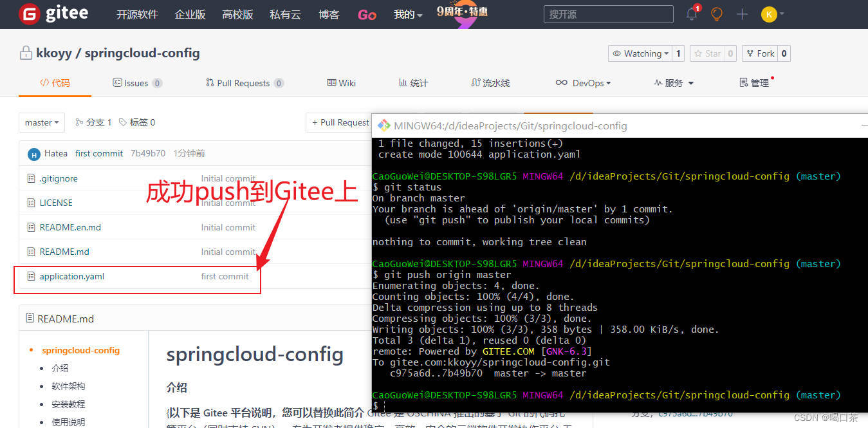Click the plus create-new icon
The height and width of the screenshot is (428, 868).
742,14
